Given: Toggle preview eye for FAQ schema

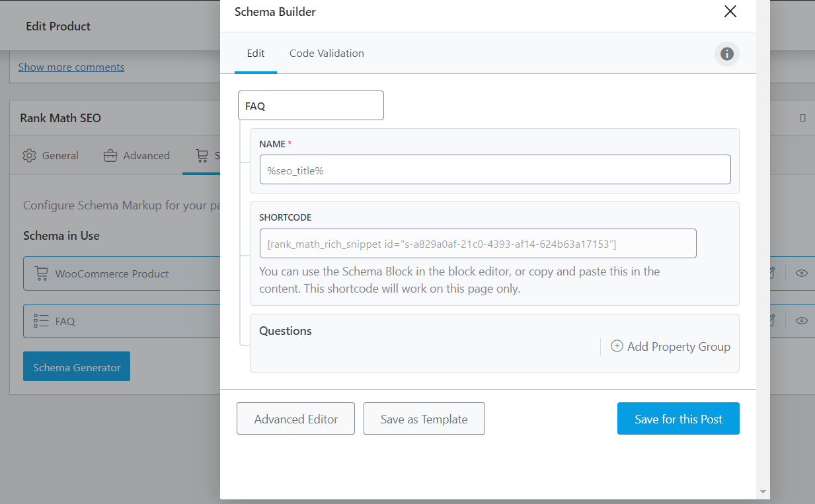Looking at the screenshot, I should coord(802,321).
